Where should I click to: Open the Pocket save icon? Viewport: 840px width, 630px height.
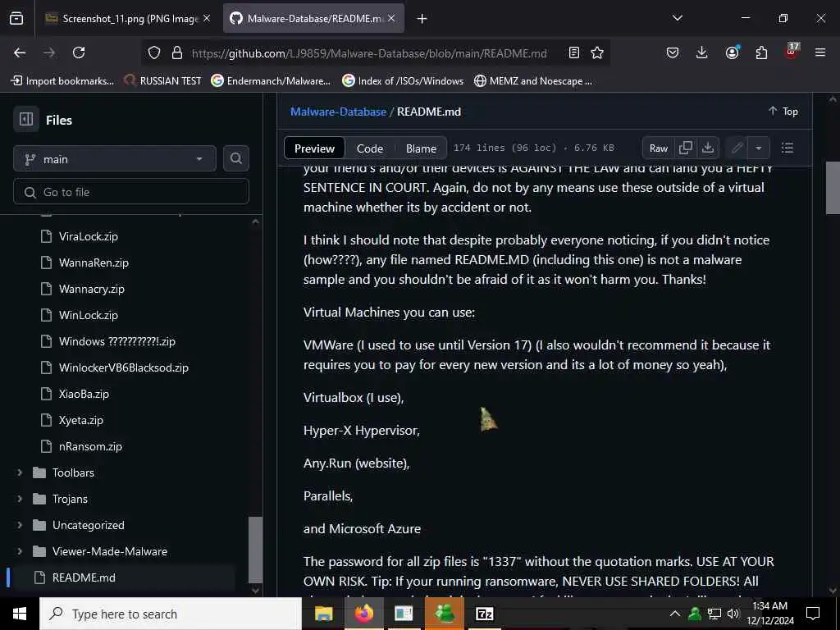coord(673,52)
